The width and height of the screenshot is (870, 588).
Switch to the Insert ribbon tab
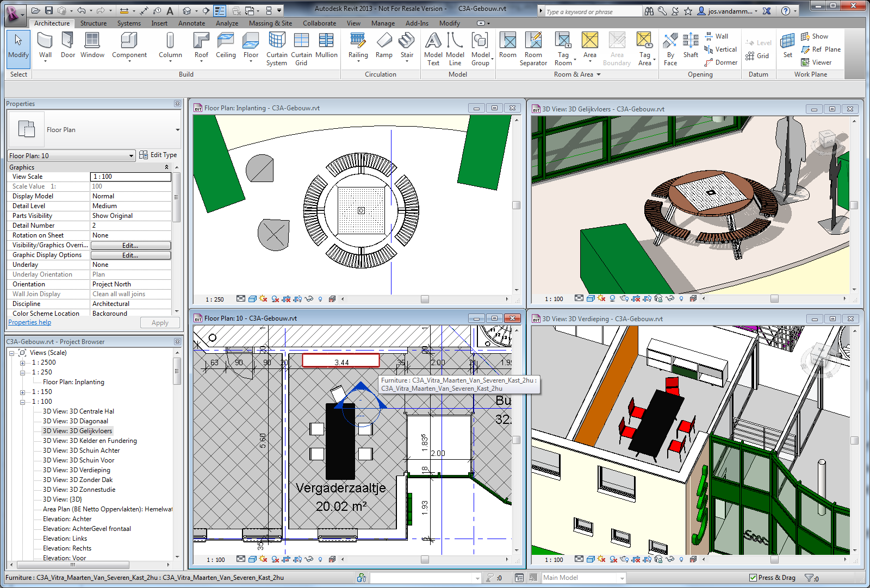click(159, 23)
